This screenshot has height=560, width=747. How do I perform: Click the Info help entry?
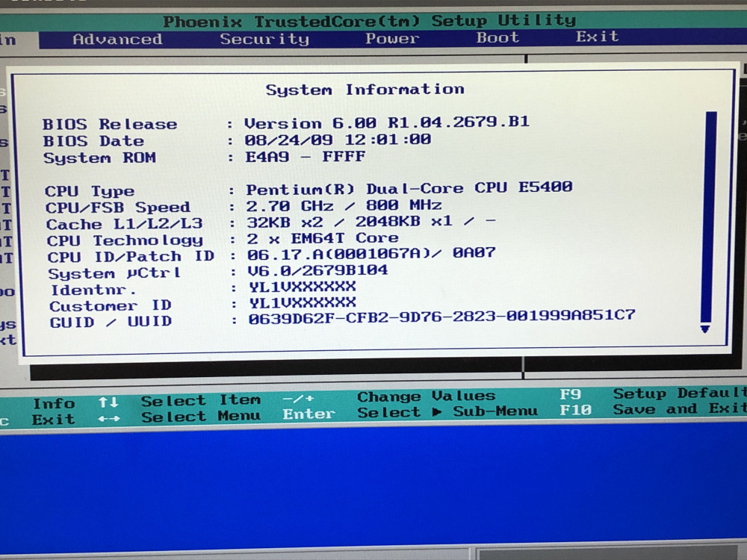(x=54, y=404)
